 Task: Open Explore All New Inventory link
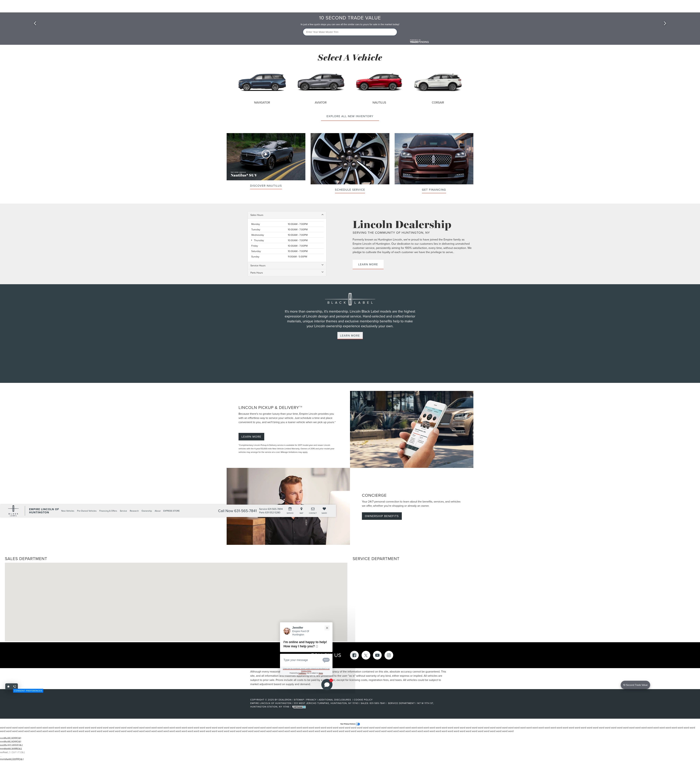click(350, 117)
